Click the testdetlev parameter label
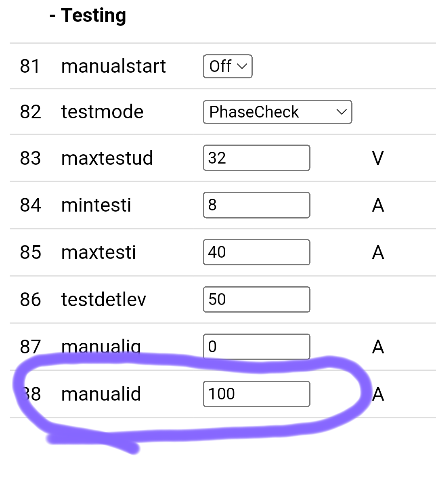This screenshot has width=436, height=504. (103, 300)
